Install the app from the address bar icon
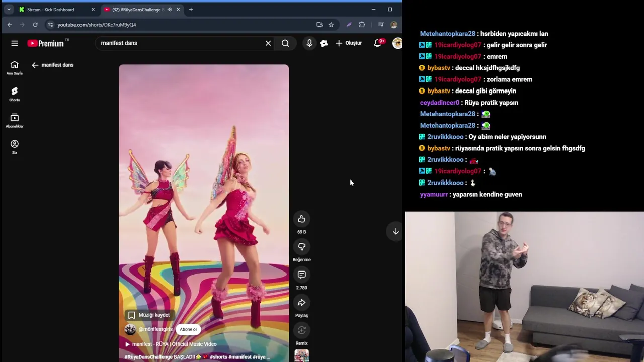This screenshot has height=362, width=644. 319,25
